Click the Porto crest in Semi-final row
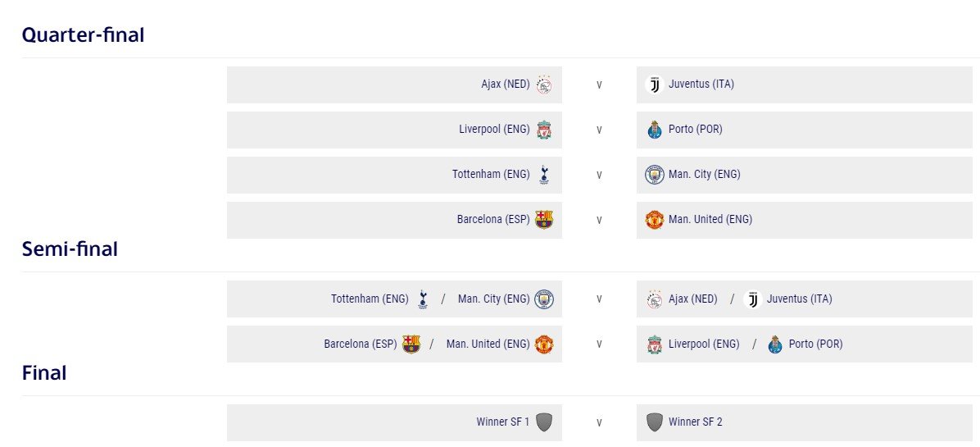The height and width of the screenshot is (447, 980). coord(775,344)
